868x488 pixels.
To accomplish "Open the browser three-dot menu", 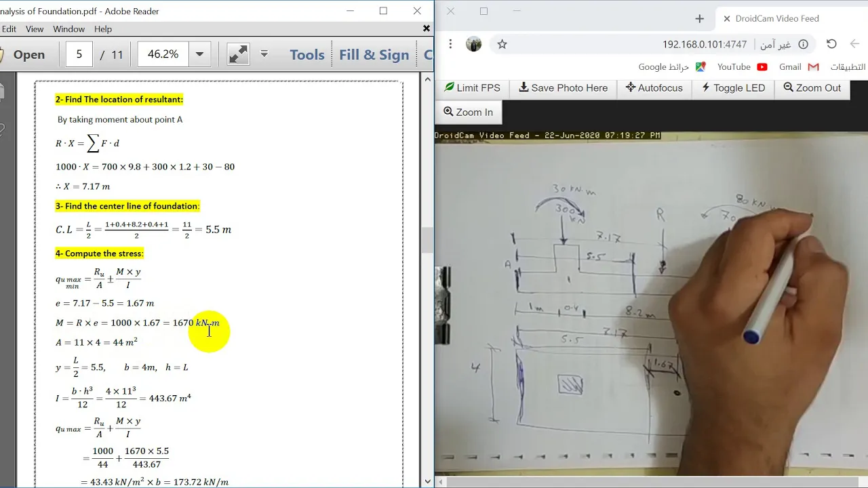I will coord(450,44).
